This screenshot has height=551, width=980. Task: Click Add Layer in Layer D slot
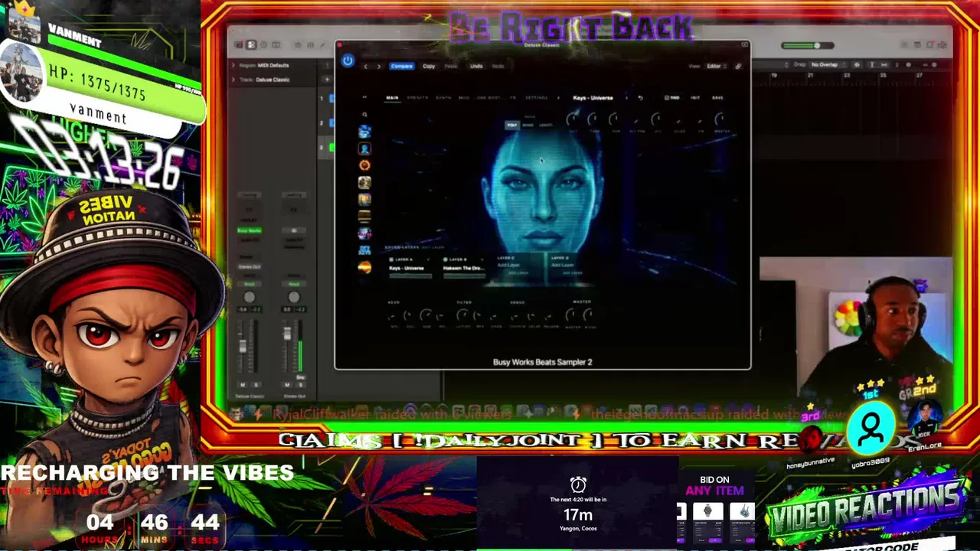(x=562, y=266)
